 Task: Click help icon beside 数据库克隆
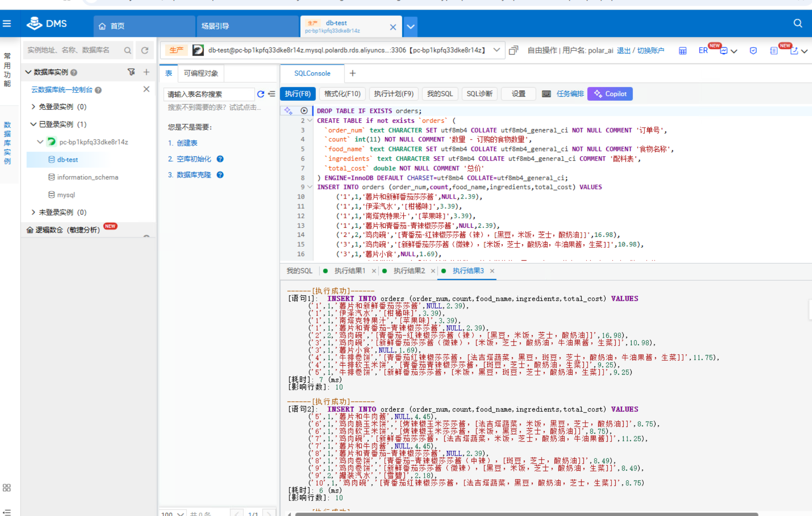[220, 175]
